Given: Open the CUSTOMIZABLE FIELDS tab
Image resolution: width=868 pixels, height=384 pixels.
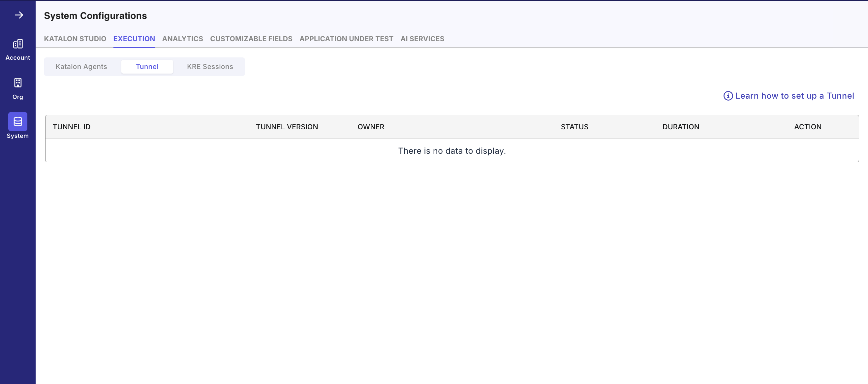Looking at the screenshot, I should pyautogui.click(x=251, y=39).
